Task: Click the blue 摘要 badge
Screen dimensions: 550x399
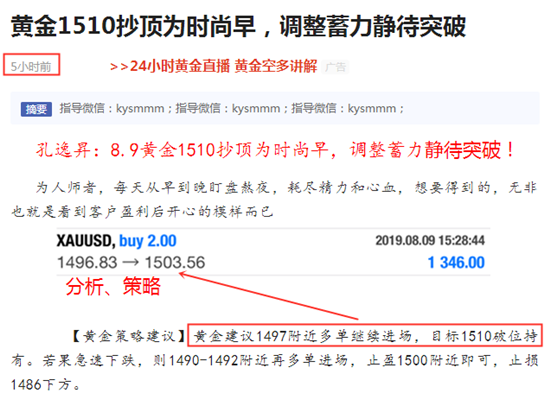Action: click(36, 109)
